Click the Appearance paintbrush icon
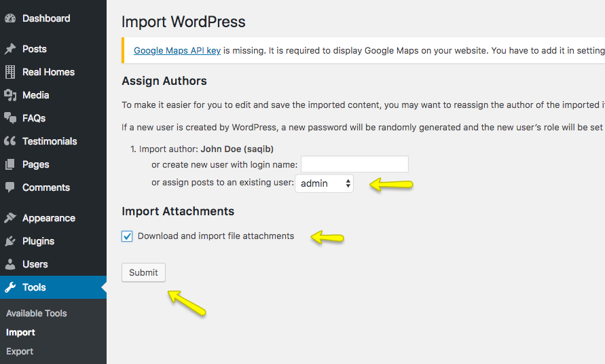605x364 pixels. point(10,218)
